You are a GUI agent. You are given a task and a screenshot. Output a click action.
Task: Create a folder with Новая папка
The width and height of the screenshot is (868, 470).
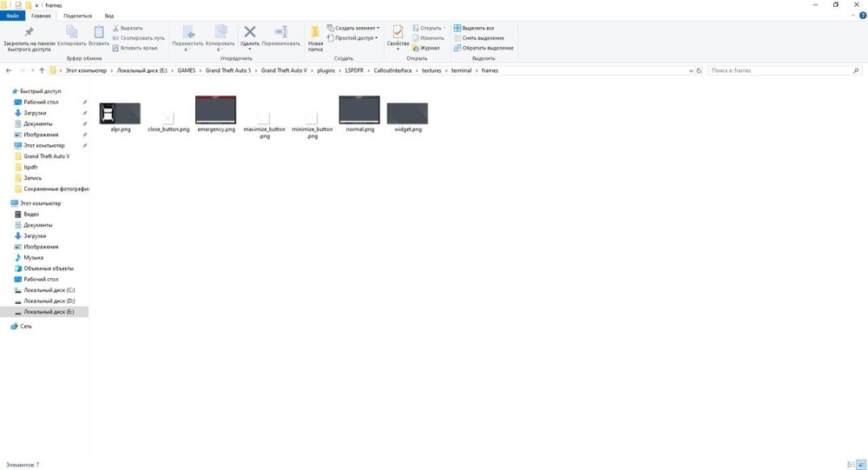point(315,37)
